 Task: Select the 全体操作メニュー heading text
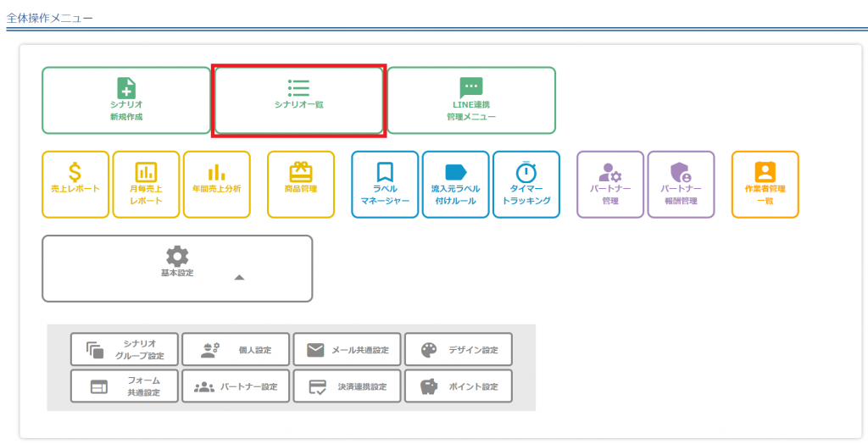click(50, 18)
